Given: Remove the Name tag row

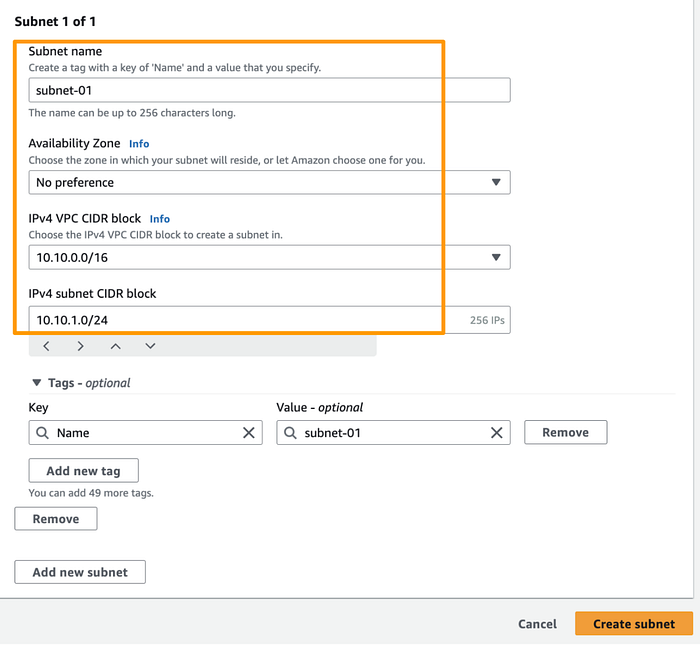Looking at the screenshot, I should tap(565, 433).
